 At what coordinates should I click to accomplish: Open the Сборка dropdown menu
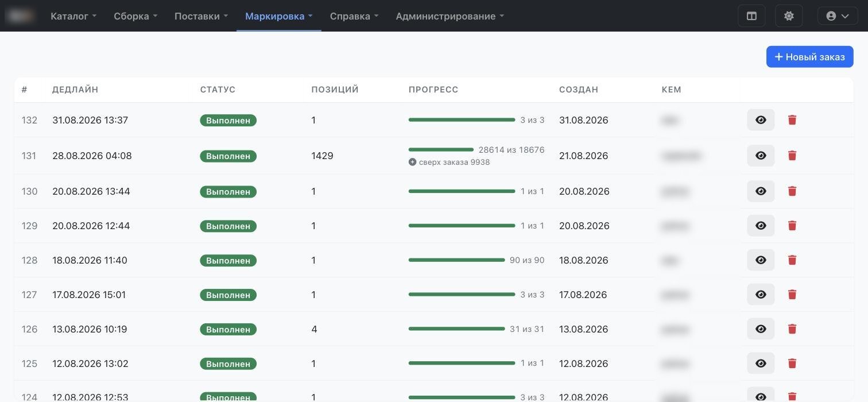click(x=135, y=16)
